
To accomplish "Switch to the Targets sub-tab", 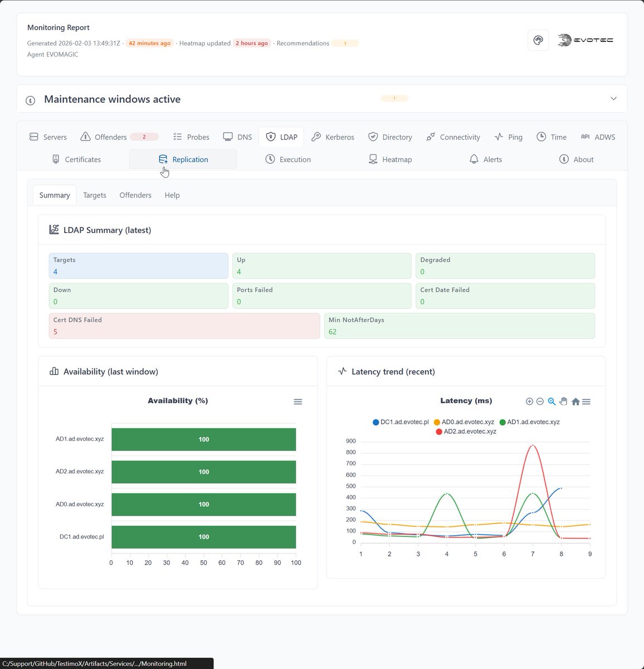I will [x=95, y=195].
